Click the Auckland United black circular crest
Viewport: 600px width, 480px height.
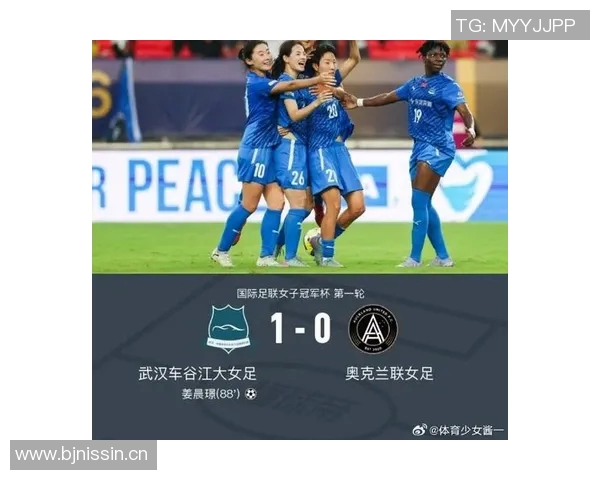click(x=373, y=328)
